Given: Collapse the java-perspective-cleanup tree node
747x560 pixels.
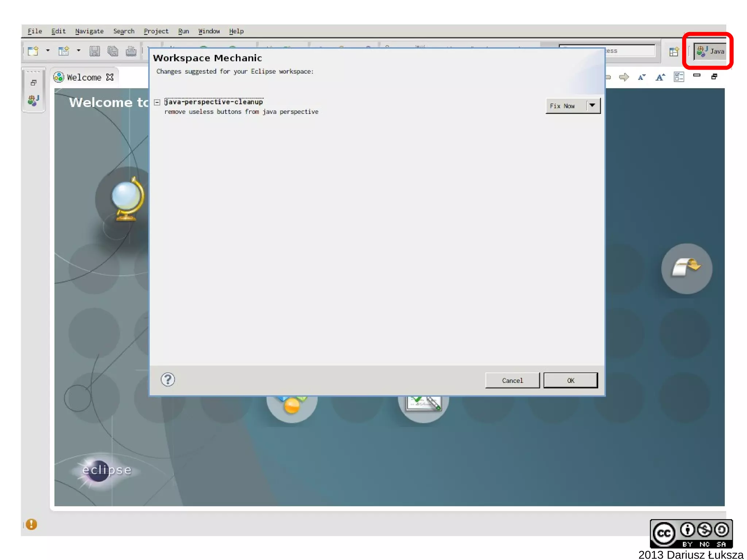Looking at the screenshot, I should coord(157,102).
